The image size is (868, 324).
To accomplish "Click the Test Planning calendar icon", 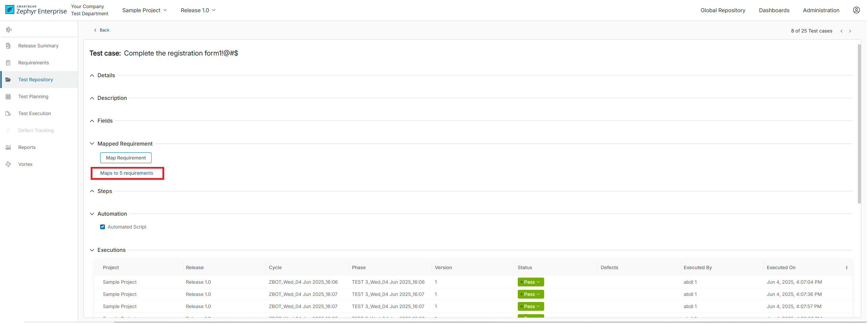I will click(8, 96).
